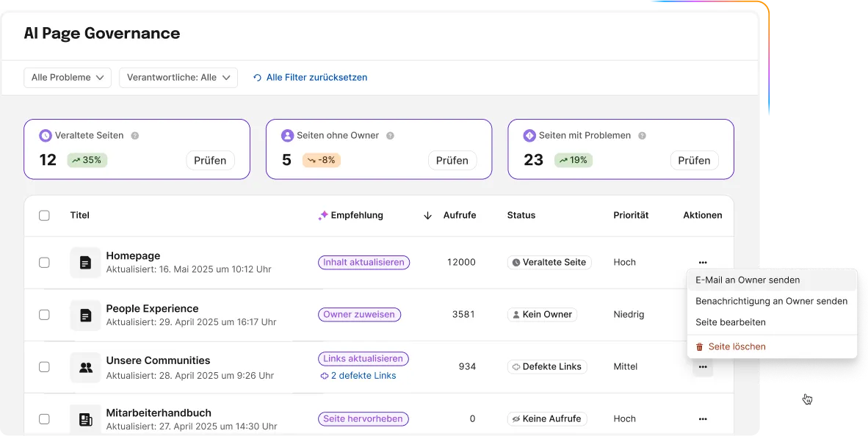This screenshot has height=436, width=868.
Task: Select the checkbox for the Homepage row
Action: [x=44, y=262]
